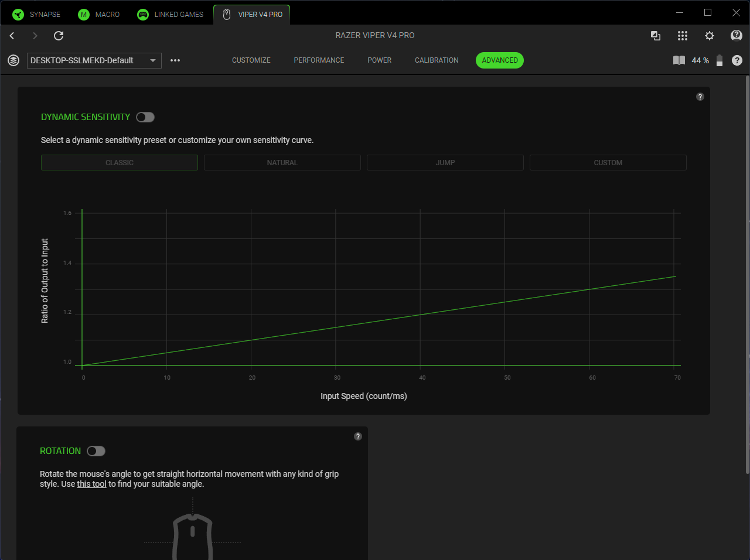
Task: Open the profile more options ellipsis
Action: [x=175, y=60]
